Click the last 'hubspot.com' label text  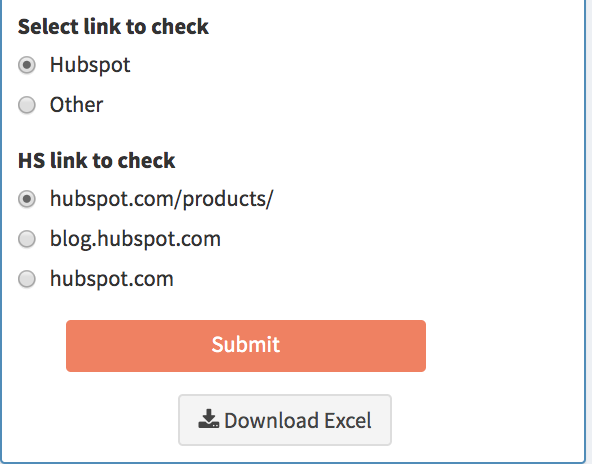112,279
